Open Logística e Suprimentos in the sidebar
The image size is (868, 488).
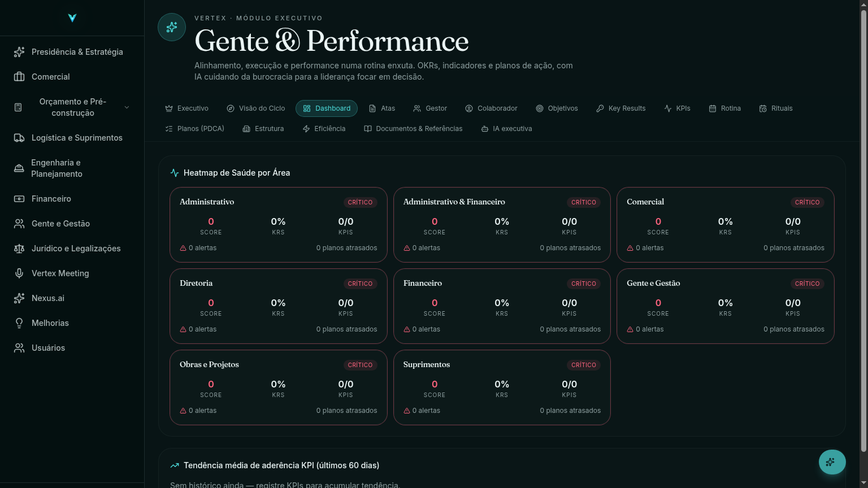[x=72, y=138]
